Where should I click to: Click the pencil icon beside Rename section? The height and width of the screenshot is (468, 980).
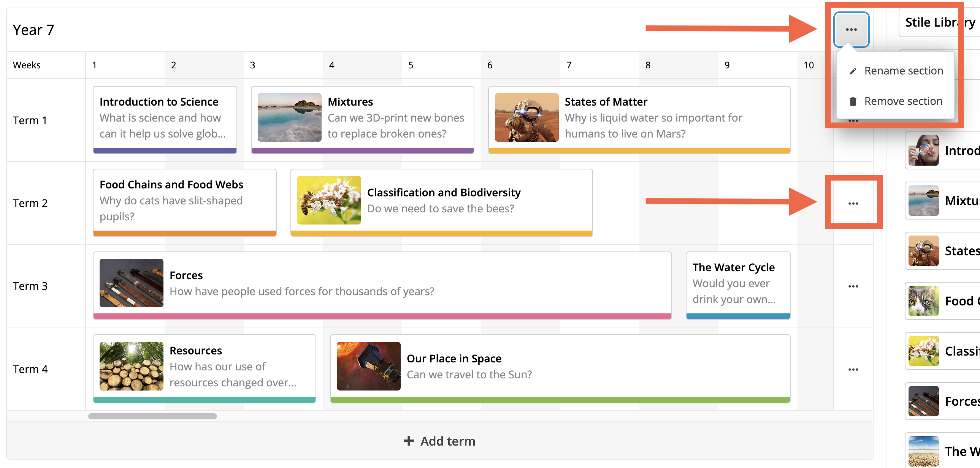pos(853,71)
